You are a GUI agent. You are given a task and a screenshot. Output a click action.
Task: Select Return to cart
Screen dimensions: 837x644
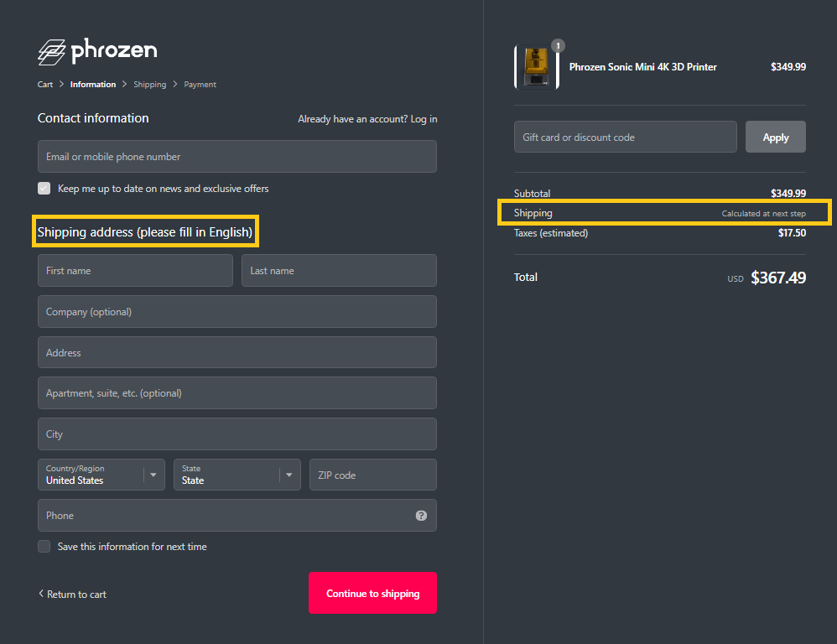coord(76,594)
